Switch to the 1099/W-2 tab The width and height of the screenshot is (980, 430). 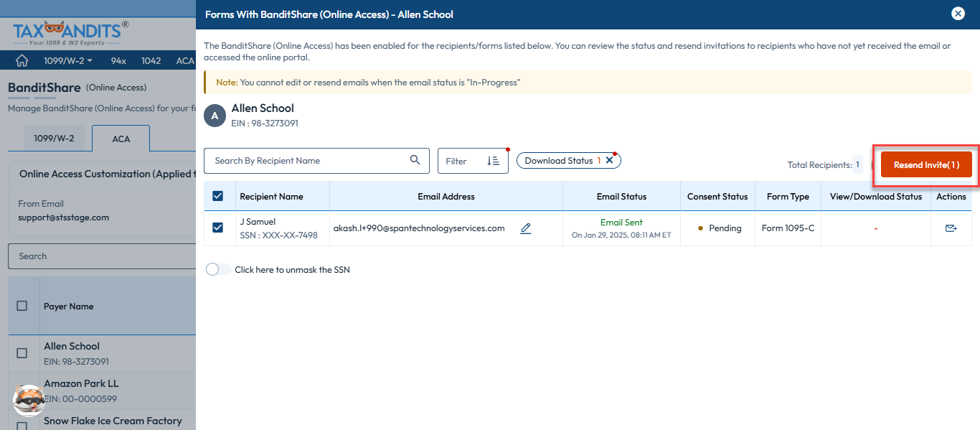pos(54,138)
